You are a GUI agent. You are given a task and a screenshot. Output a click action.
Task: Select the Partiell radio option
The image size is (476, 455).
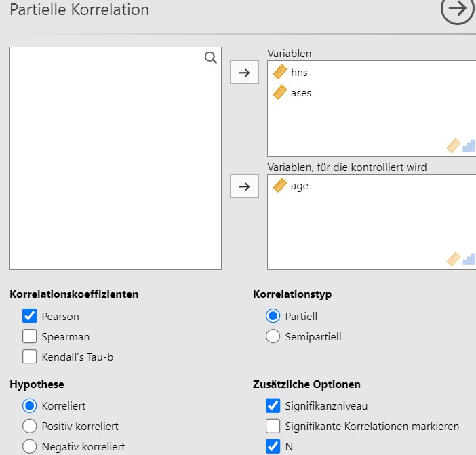(x=273, y=316)
